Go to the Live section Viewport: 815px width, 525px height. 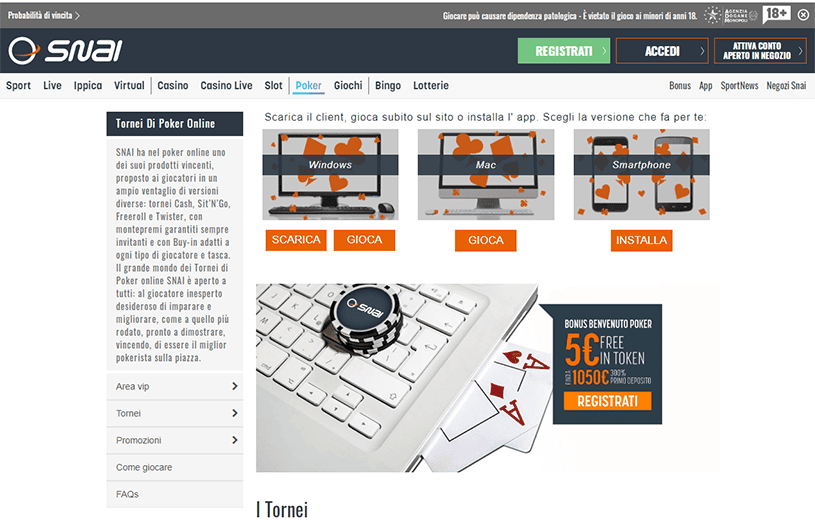coord(52,85)
